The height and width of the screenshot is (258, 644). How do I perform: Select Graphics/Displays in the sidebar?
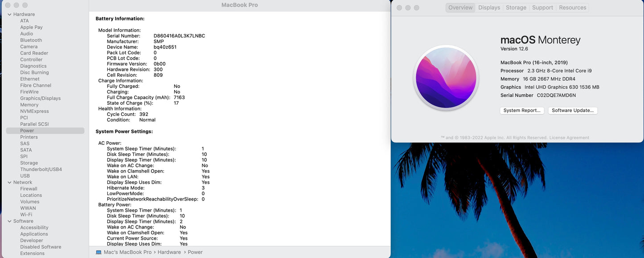[x=40, y=98]
